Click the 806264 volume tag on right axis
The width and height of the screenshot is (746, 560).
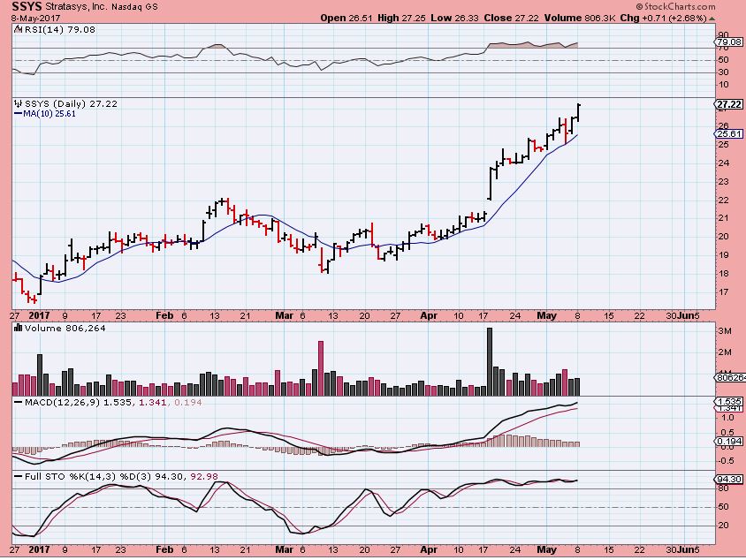[730, 377]
